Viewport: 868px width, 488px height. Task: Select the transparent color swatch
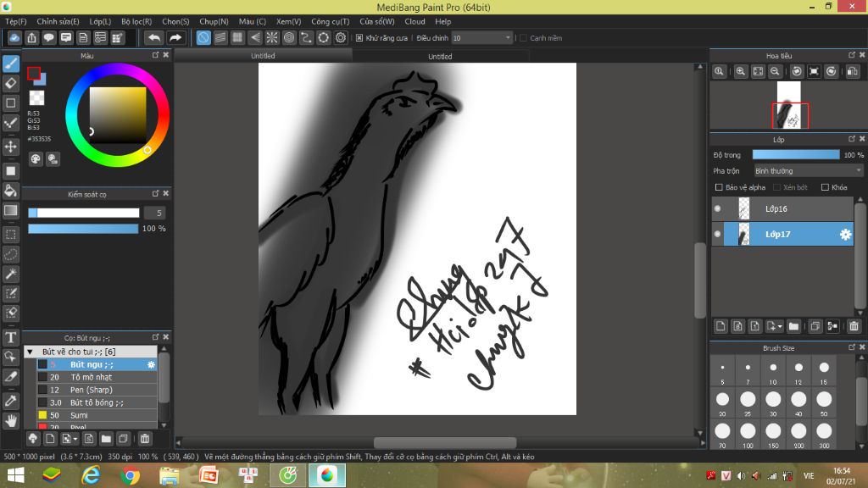point(36,98)
